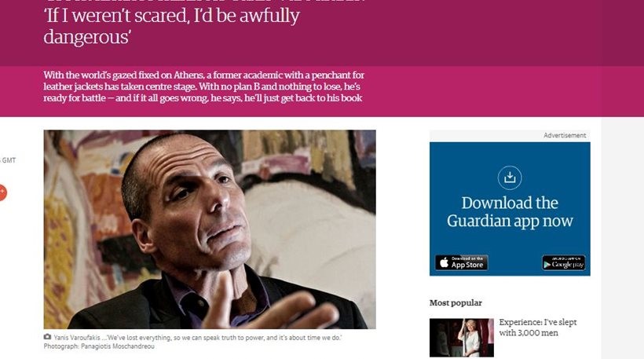The width and height of the screenshot is (644, 359).
Task: Tap the Download on the App Store badge
Action: pyautogui.click(x=462, y=262)
